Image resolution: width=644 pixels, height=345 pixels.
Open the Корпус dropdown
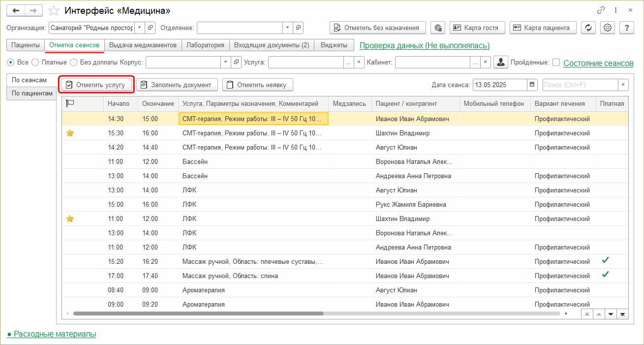pos(225,62)
